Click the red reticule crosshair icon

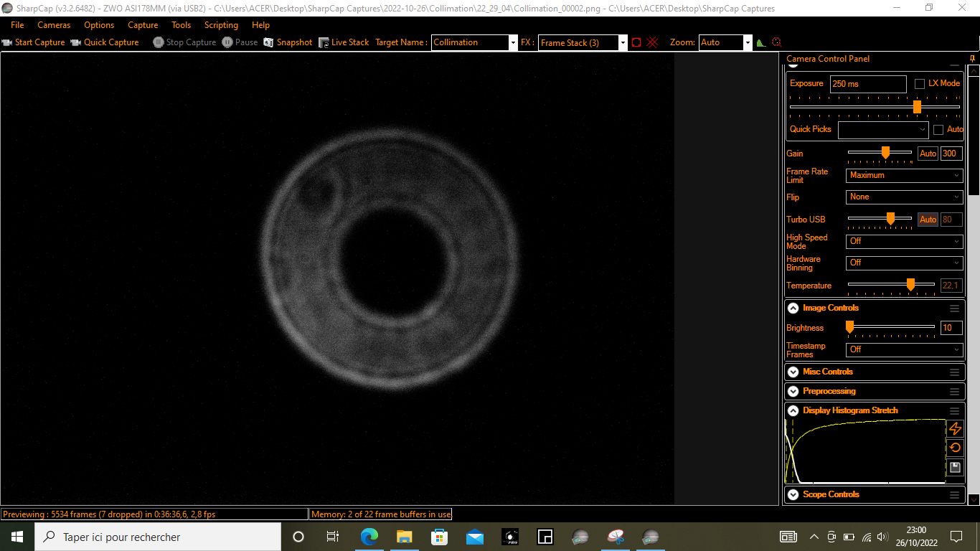(653, 42)
